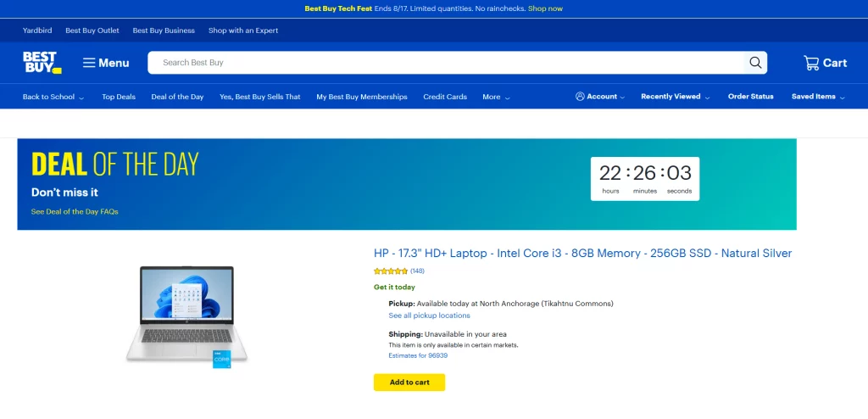Open Deal of the Day nav item
Viewport: 868px width, 419px height.
[x=177, y=97]
